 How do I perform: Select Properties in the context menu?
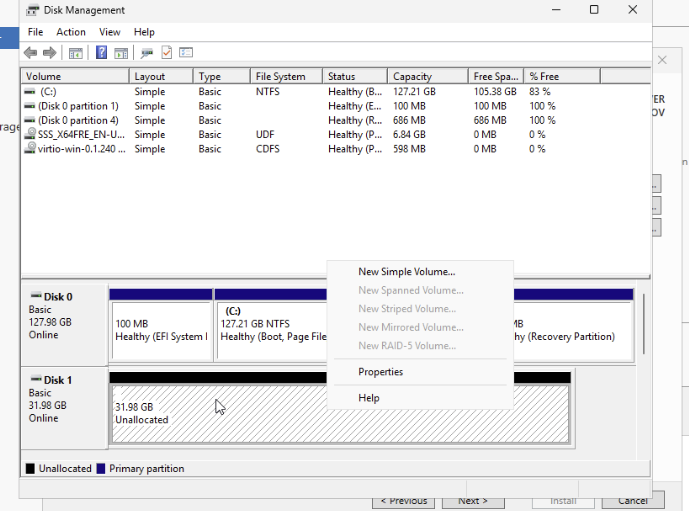click(x=380, y=372)
